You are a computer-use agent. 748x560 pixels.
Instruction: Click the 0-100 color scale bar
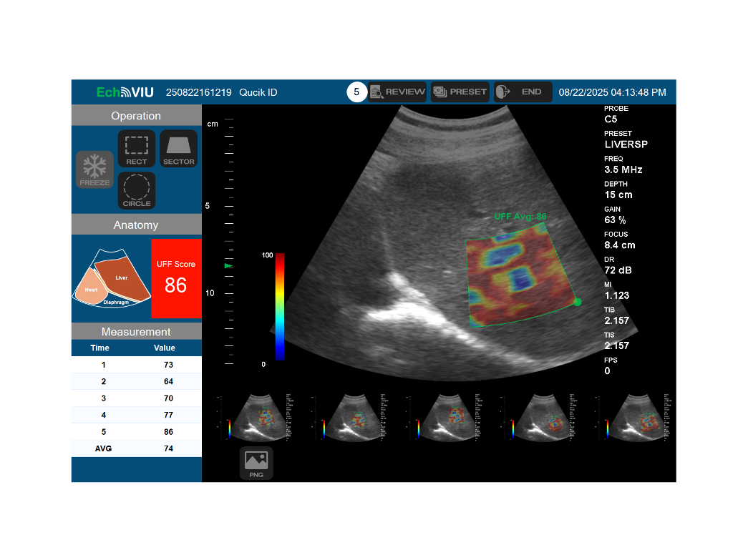click(x=280, y=306)
